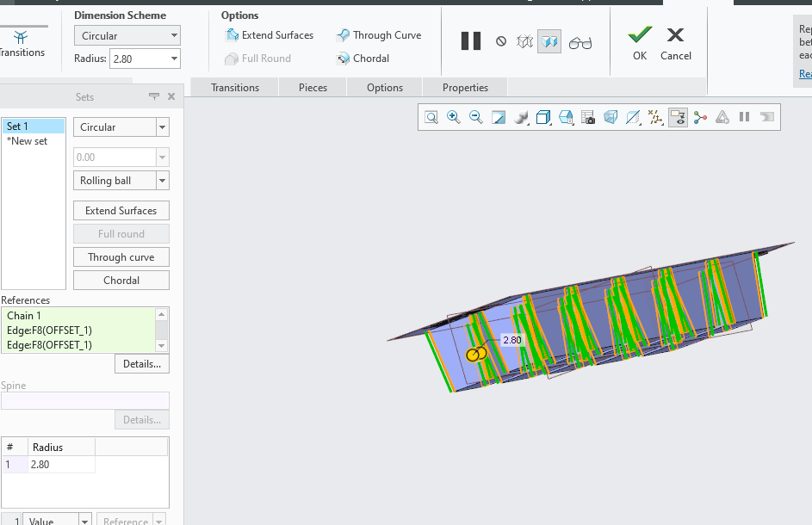Image resolution: width=812 pixels, height=525 pixels.
Task: Confirm the round with OK
Action: [640, 43]
